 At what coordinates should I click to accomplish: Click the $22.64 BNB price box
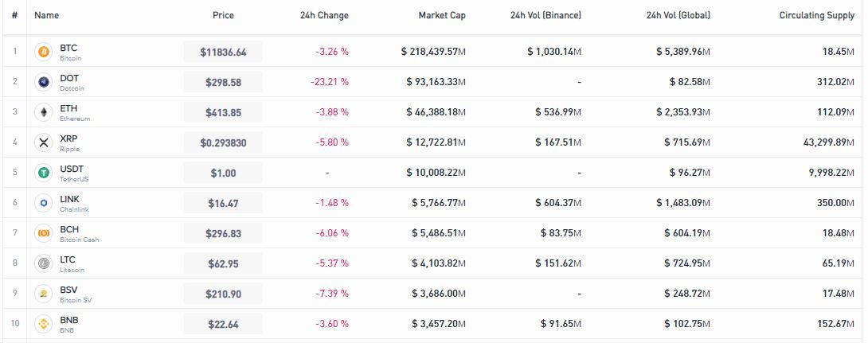pyautogui.click(x=223, y=324)
